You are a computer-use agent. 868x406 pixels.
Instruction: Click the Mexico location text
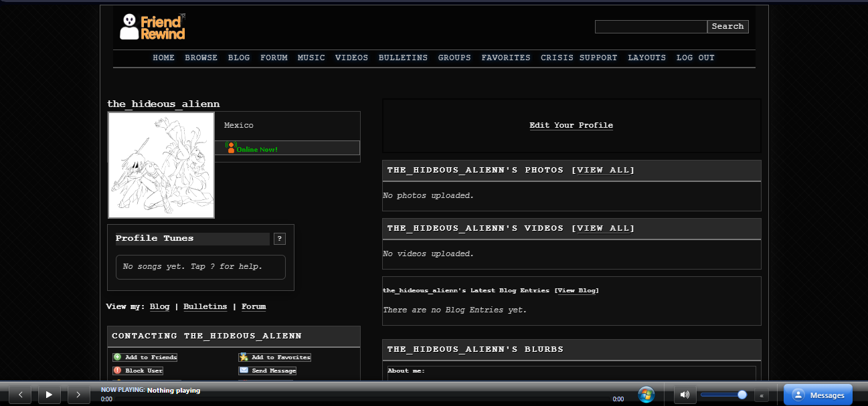239,125
